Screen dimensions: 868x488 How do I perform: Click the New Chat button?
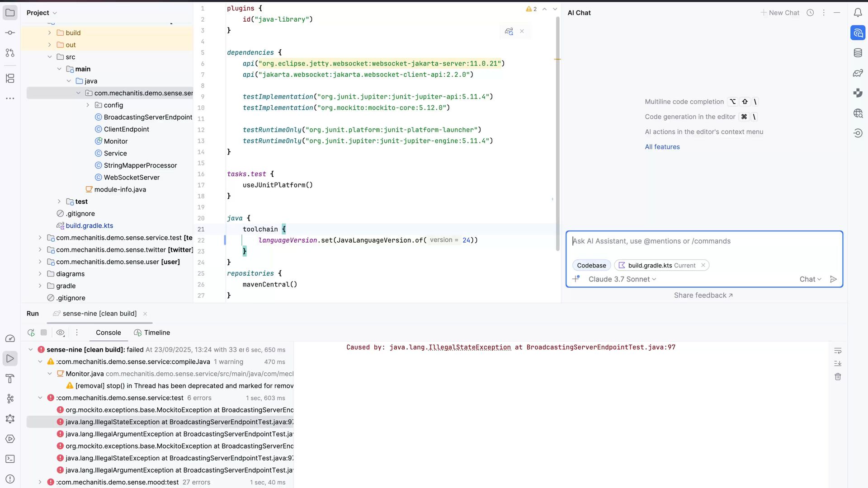click(780, 13)
